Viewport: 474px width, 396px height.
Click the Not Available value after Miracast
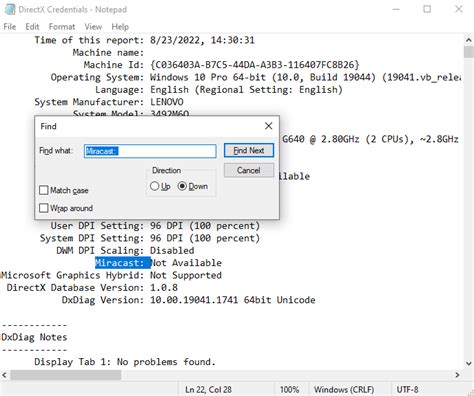coord(186,263)
